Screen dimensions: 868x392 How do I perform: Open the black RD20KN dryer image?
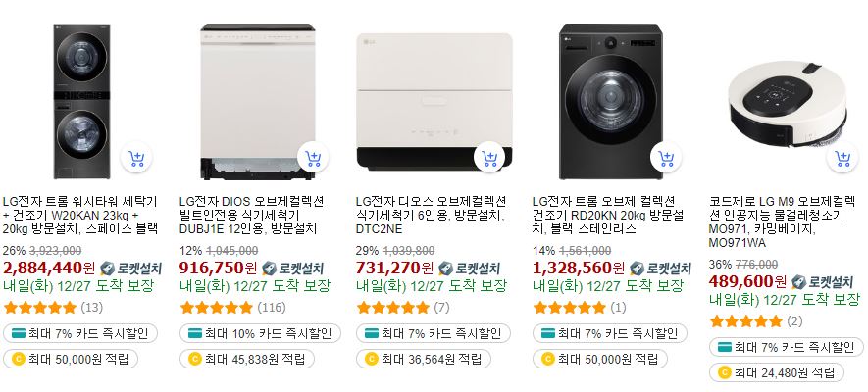click(611, 102)
